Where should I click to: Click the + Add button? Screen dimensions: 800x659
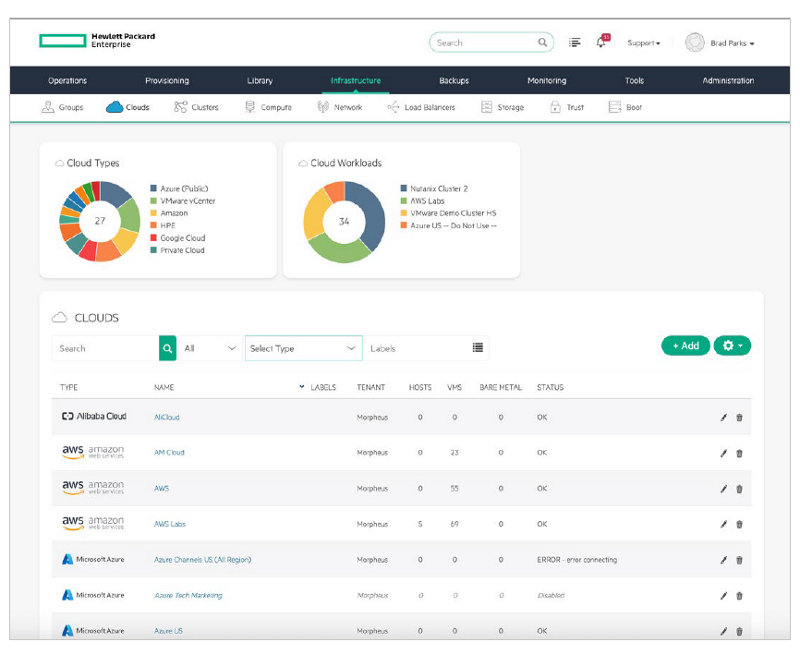(686, 345)
